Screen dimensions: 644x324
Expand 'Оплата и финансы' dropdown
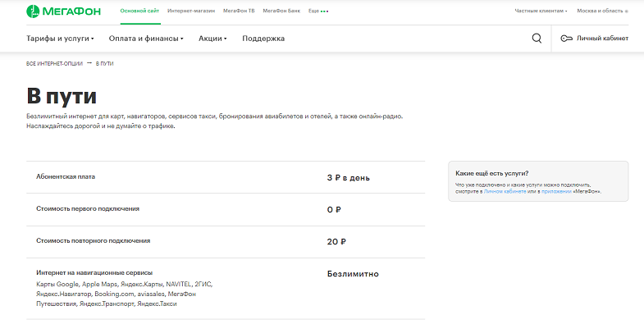pyautogui.click(x=146, y=39)
